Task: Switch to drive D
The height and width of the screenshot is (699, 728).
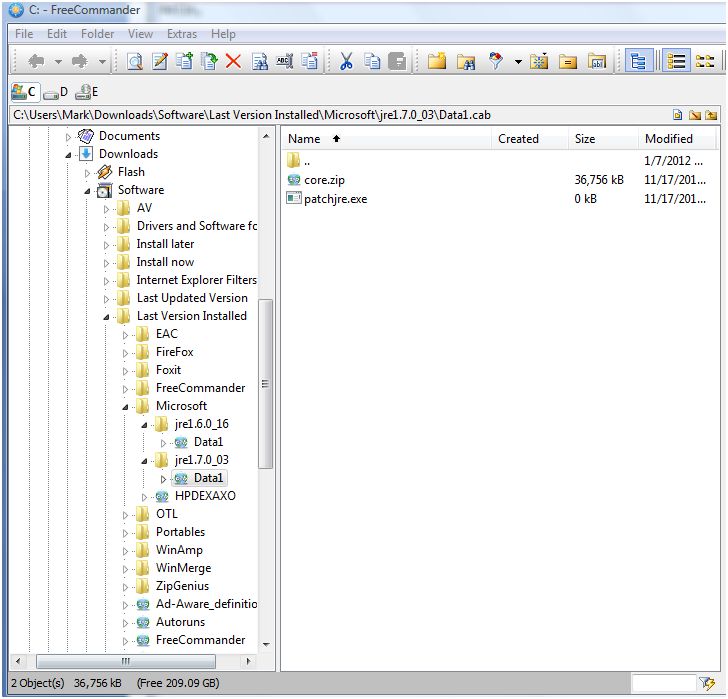Action: coord(56,92)
